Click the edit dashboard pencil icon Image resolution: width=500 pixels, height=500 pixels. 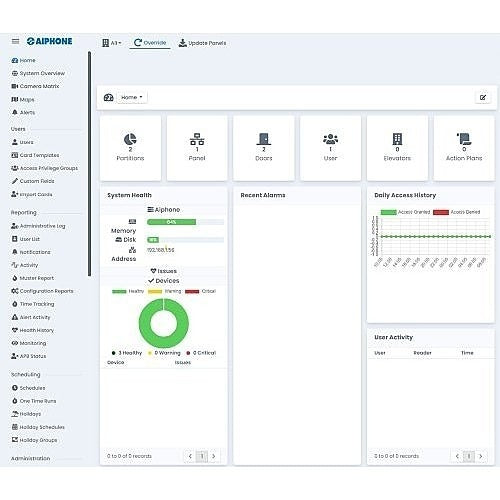(x=483, y=97)
